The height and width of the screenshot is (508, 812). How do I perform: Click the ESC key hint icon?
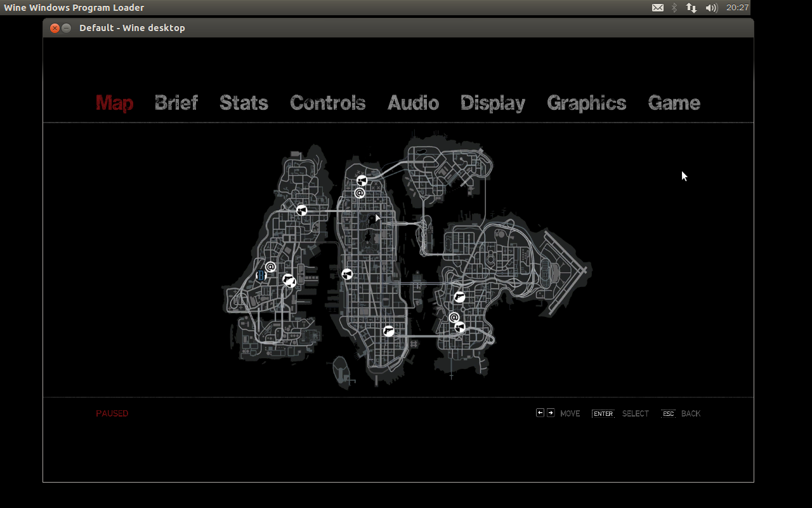(668, 413)
